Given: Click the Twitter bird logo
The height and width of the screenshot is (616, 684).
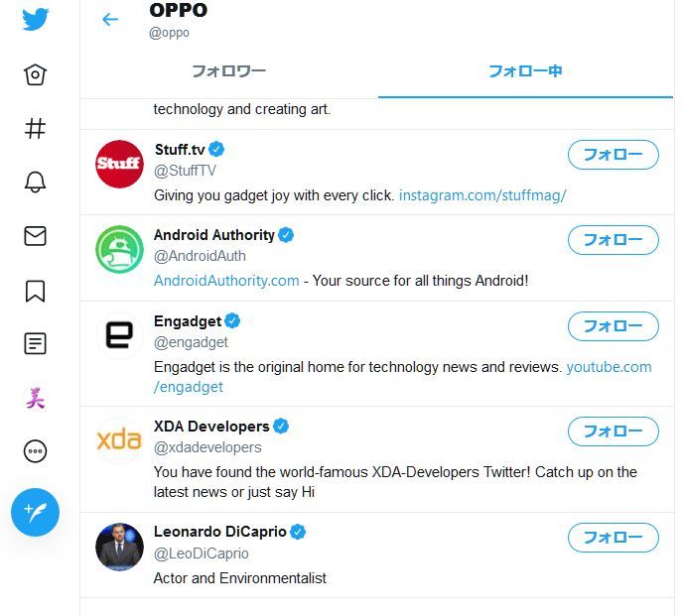Looking at the screenshot, I should coord(36,19).
